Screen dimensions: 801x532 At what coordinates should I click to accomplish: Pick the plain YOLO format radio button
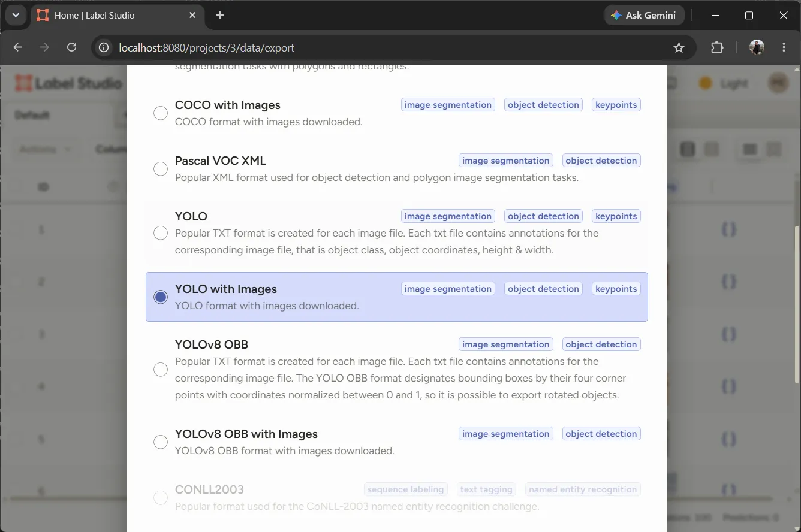tap(161, 232)
